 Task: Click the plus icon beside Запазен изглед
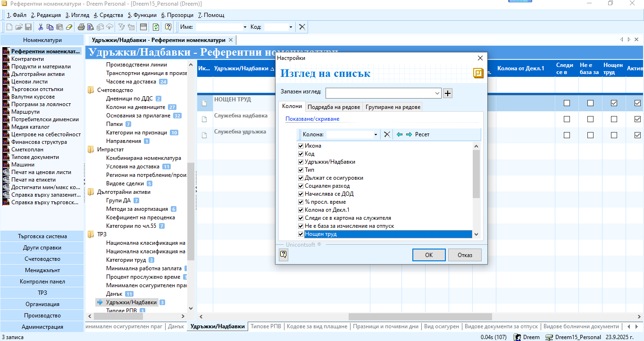pyautogui.click(x=448, y=93)
